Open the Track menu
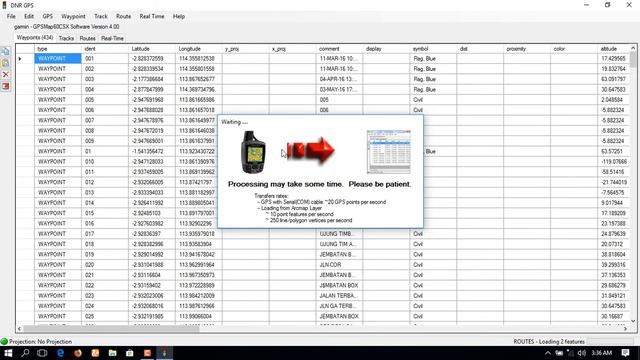 coord(100,16)
